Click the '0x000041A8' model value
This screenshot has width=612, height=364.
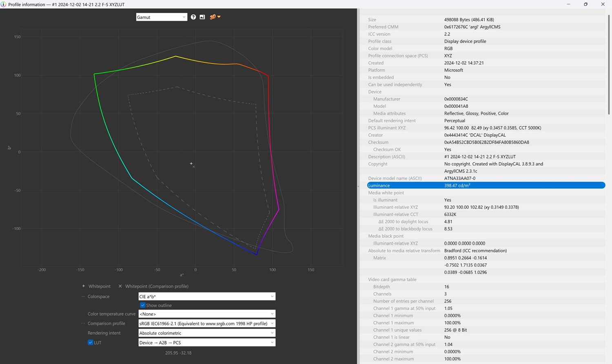pyautogui.click(x=456, y=106)
